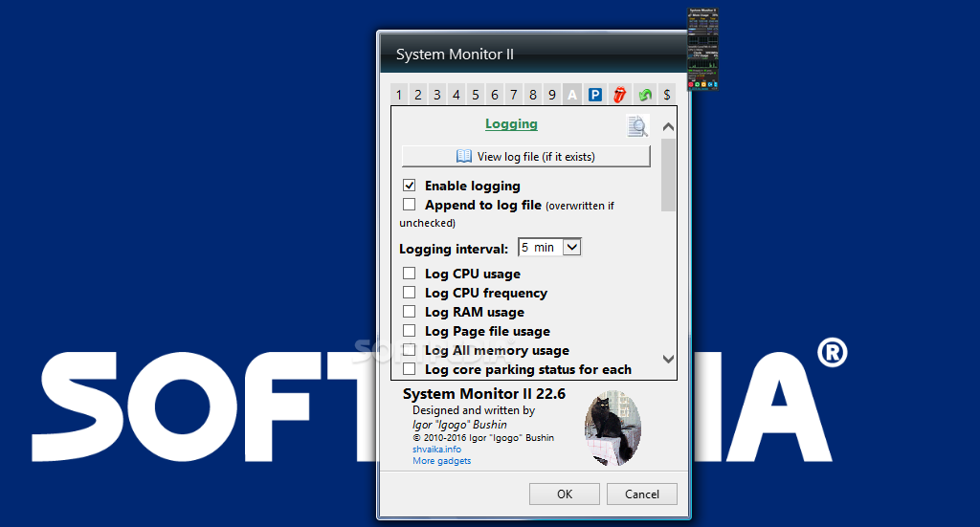Image resolution: width=980 pixels, height=527 pixels.
Task: Switch to settings tab 7
Action: [514, 95]
